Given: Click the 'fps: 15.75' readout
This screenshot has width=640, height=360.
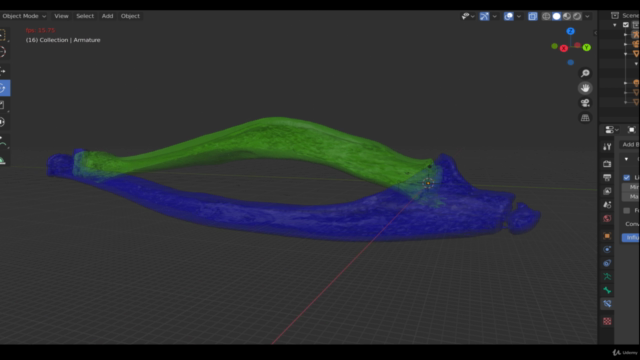Looking at the screenshot, I should pyautogui.click(x=40, y=30).
